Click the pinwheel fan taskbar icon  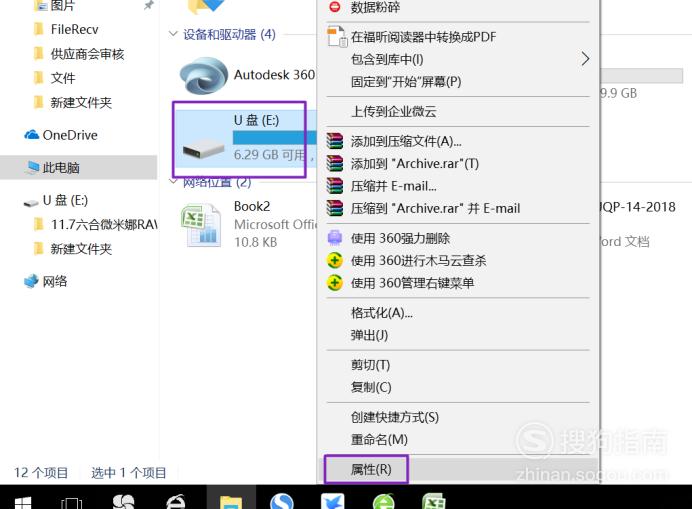(x=123, y=501)
